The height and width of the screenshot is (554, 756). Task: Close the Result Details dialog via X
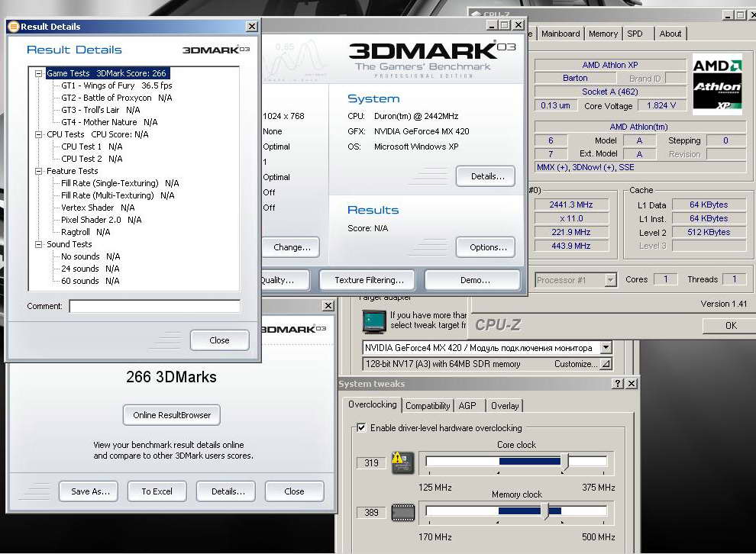(x=252, y=27)
